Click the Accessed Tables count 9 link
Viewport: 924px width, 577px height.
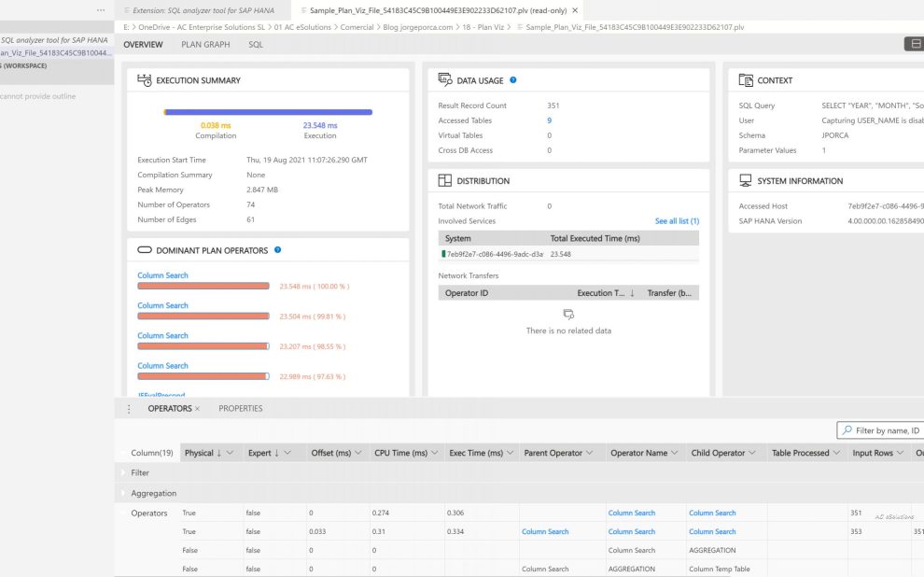point(549,120)
